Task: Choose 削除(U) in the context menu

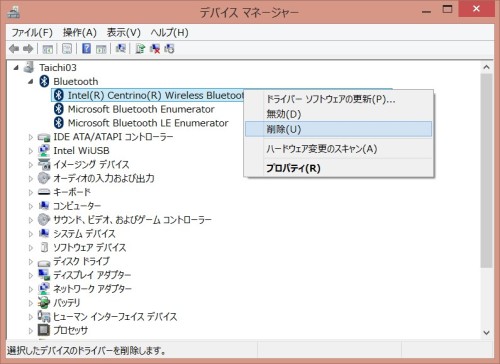Action: point(338,129)
